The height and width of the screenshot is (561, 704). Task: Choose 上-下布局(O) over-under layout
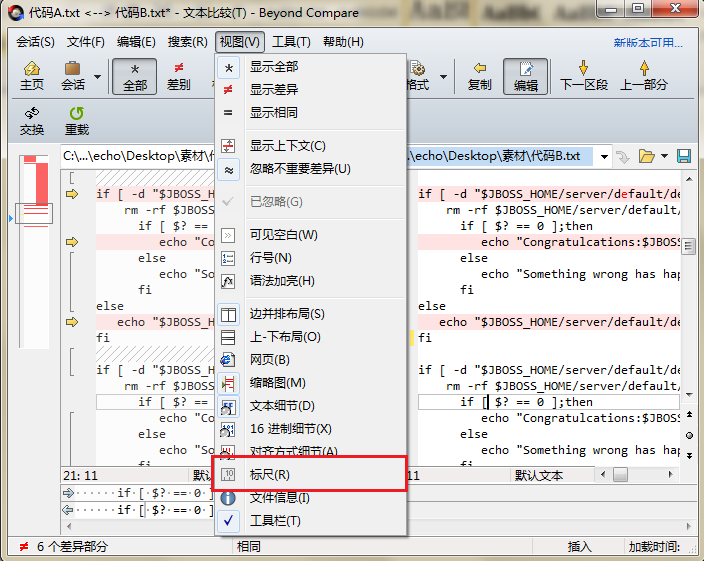pyautogui.click(x=311, y=337)
